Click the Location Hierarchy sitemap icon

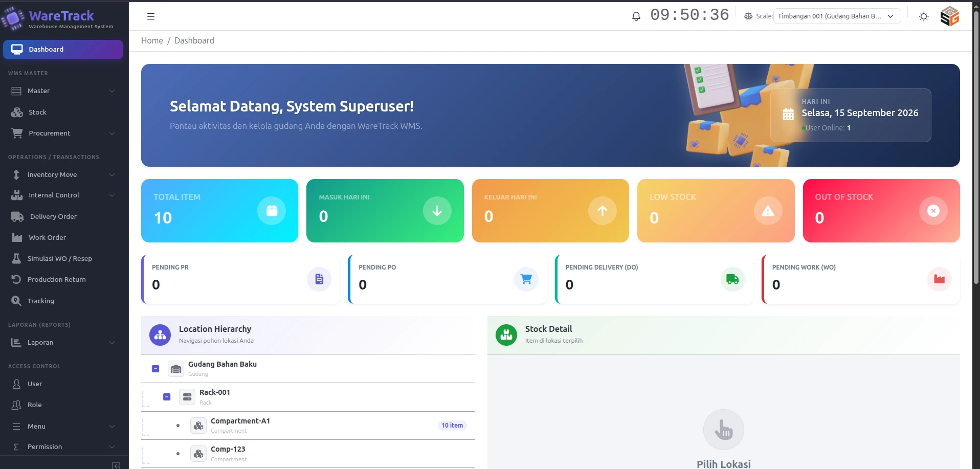point(160,335)
